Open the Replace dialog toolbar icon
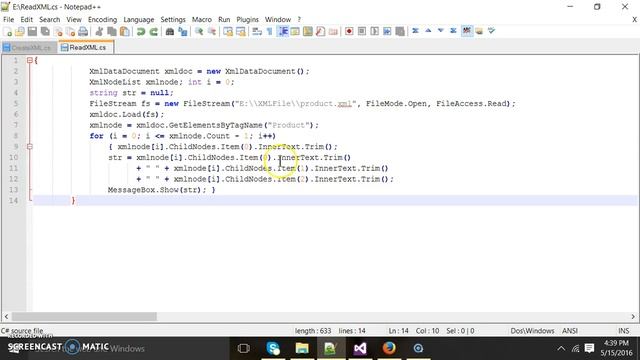 pos(182,31)
